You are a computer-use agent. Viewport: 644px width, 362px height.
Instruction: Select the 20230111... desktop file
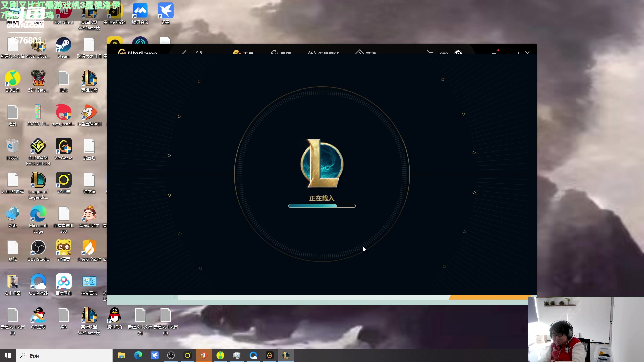[38, 115]
